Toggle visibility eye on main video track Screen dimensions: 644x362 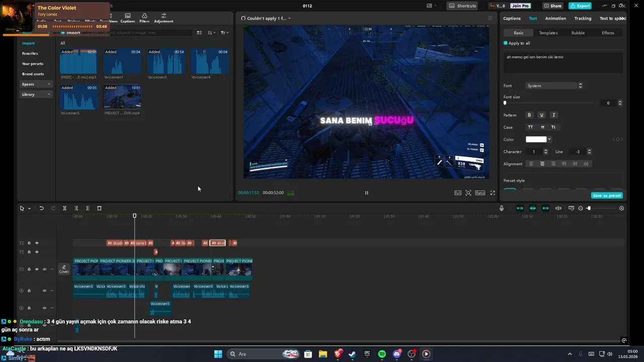[37, 269]
